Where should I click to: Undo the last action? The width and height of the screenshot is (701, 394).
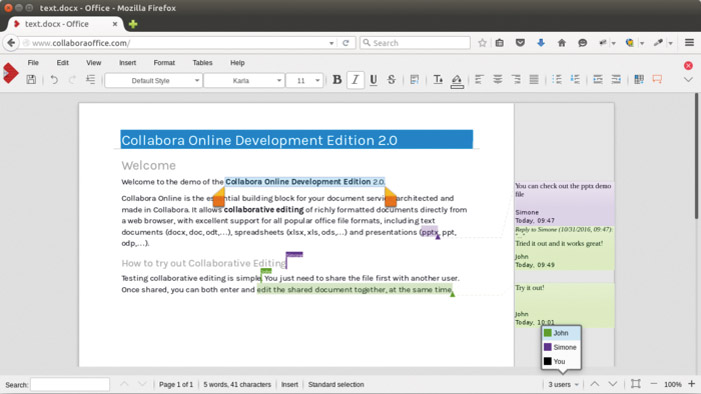[x=54, y=80]
